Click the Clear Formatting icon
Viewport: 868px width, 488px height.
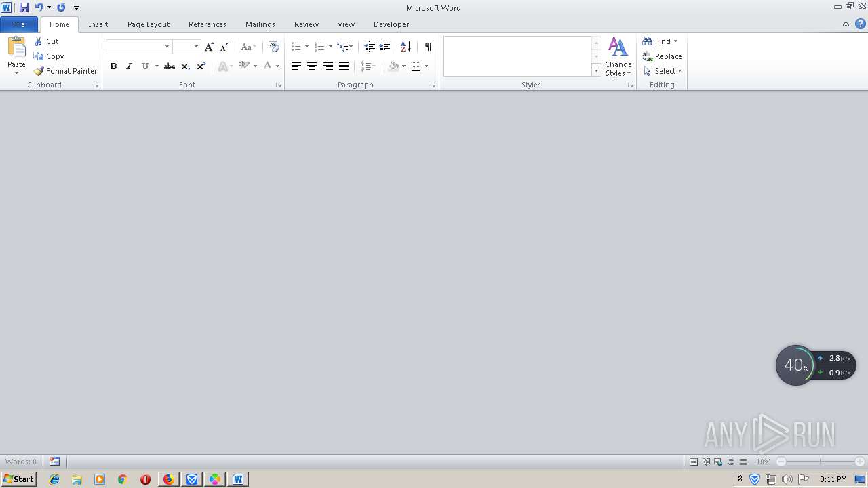coord(274,47)
